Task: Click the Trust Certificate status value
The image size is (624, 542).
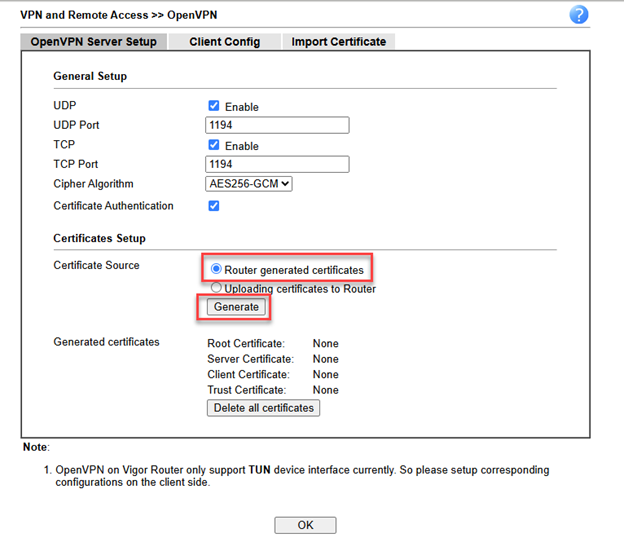Action: pos(325,390)
